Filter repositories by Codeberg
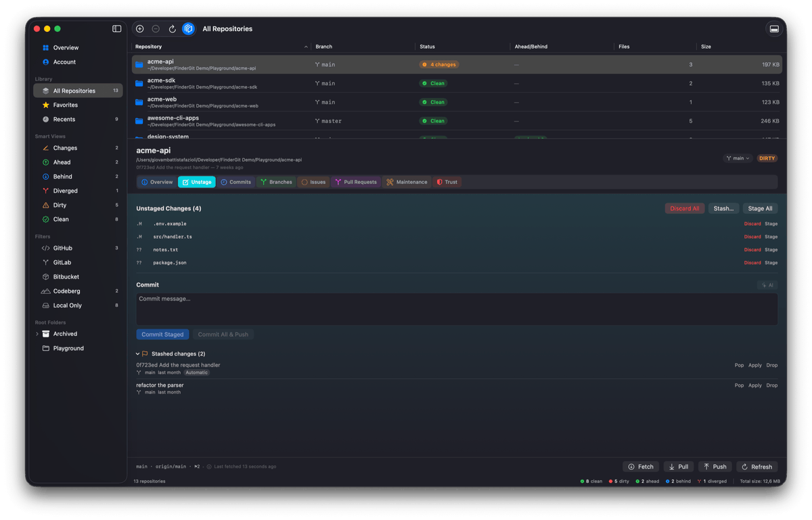This screenshot has height=520, width=812. point(78,291)
